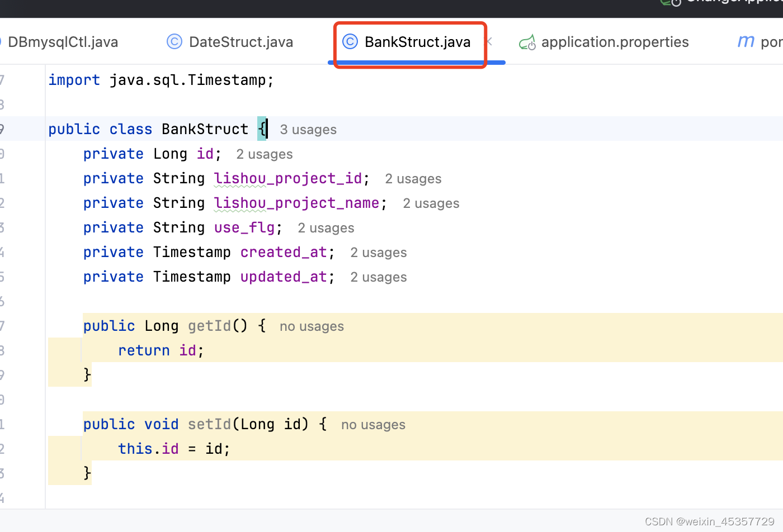Image resolution: width=783 pixels, height=532 pixels.
Task: Click "2 usages" beside the id field
Action: click(264, 154)
